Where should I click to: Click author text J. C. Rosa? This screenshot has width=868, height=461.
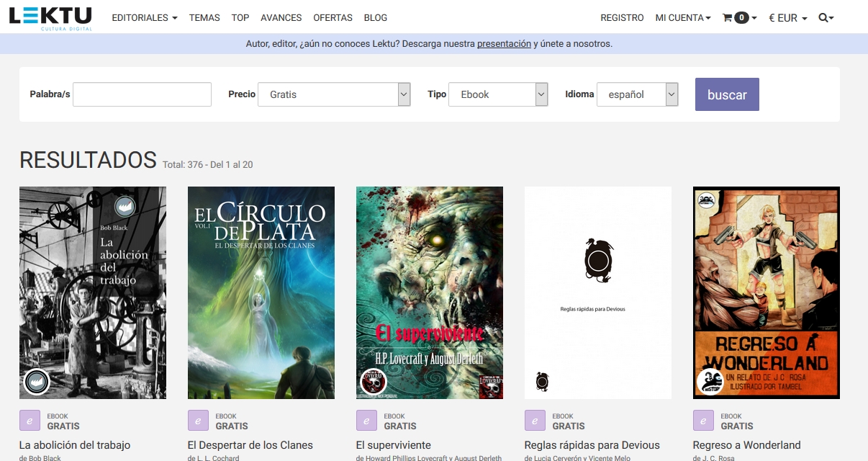pyautogui.click(x=719, y=458)
